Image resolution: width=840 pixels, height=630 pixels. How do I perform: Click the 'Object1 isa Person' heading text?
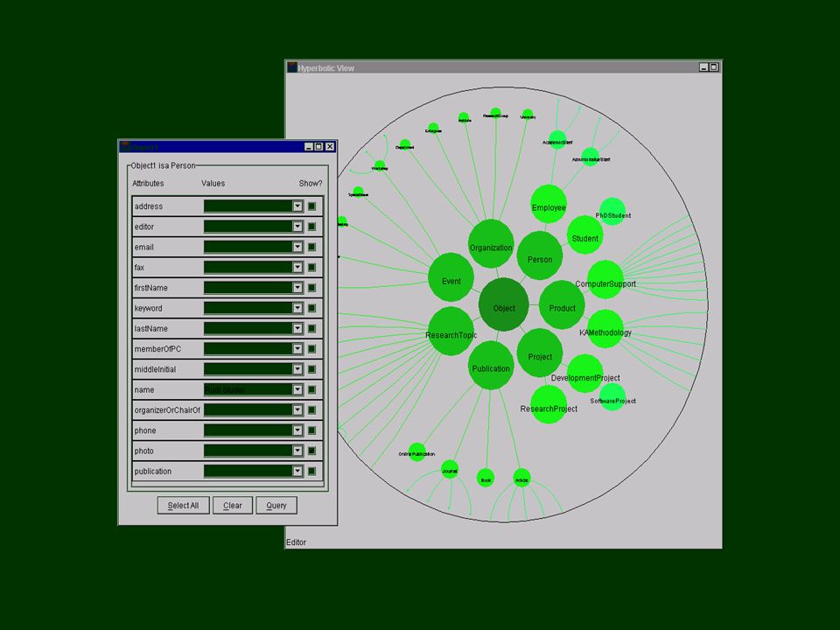coord(163,165)
